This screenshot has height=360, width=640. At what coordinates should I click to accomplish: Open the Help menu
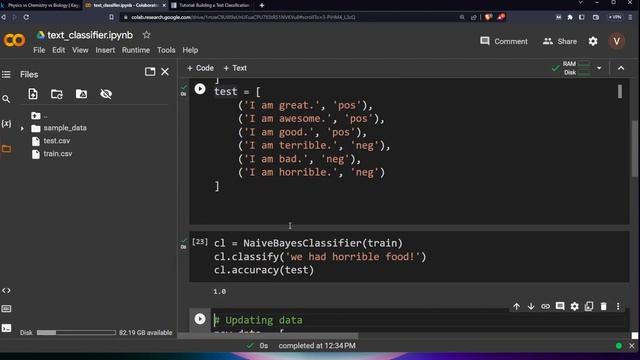point(190,50)
